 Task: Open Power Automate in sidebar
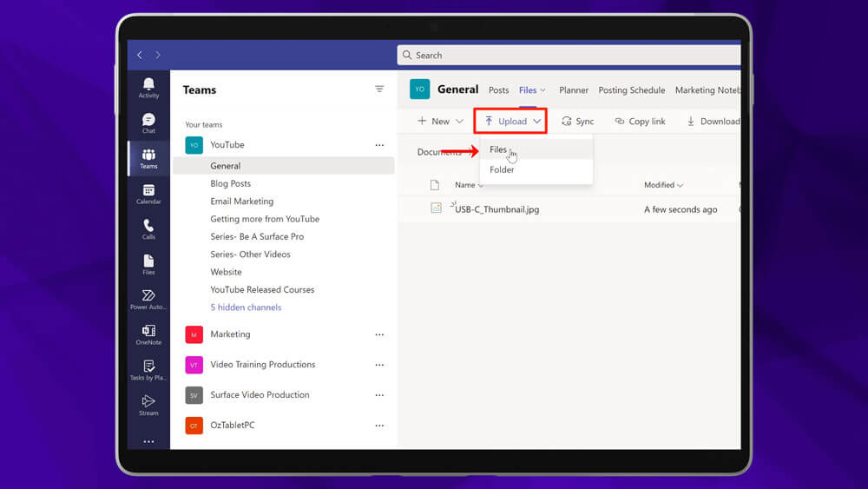tap(148, 300)
